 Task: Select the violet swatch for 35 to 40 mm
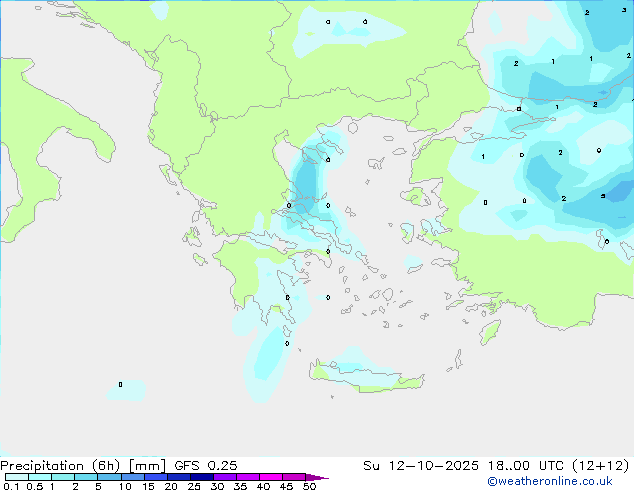pyautogui.click(x=247, y=477)
